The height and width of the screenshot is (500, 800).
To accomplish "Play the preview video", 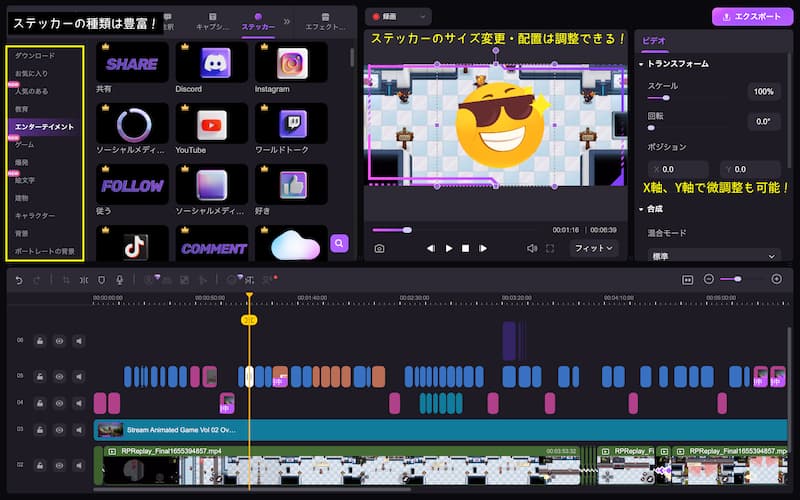I will [449, 248].
